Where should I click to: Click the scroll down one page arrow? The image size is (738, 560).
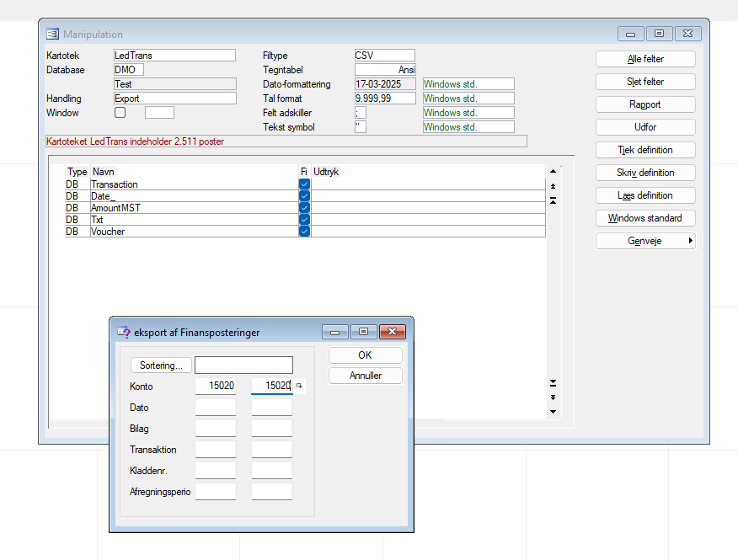pyautogui.click(x=553, y=397)
